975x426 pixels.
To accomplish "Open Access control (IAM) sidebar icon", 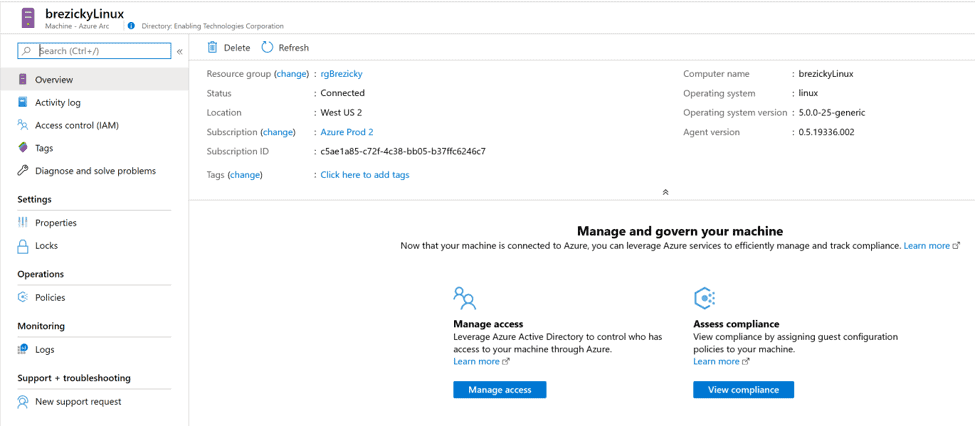I will [23, 125].
